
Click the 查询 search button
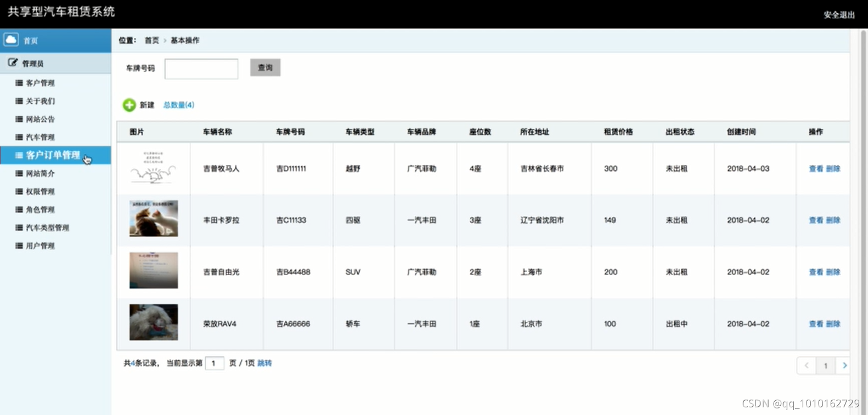point(265,67)
